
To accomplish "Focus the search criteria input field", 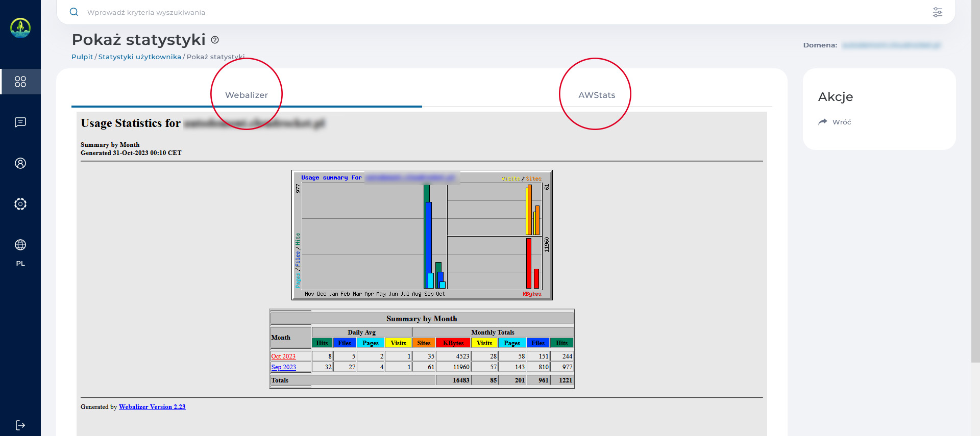I will pyautogui.click(x=459, y=12).
